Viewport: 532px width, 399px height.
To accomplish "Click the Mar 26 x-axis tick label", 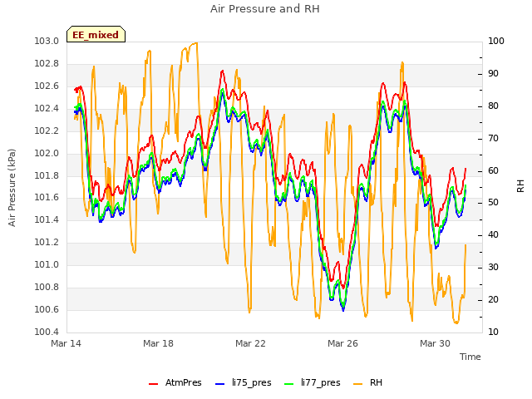I will [x=342, y=343].
